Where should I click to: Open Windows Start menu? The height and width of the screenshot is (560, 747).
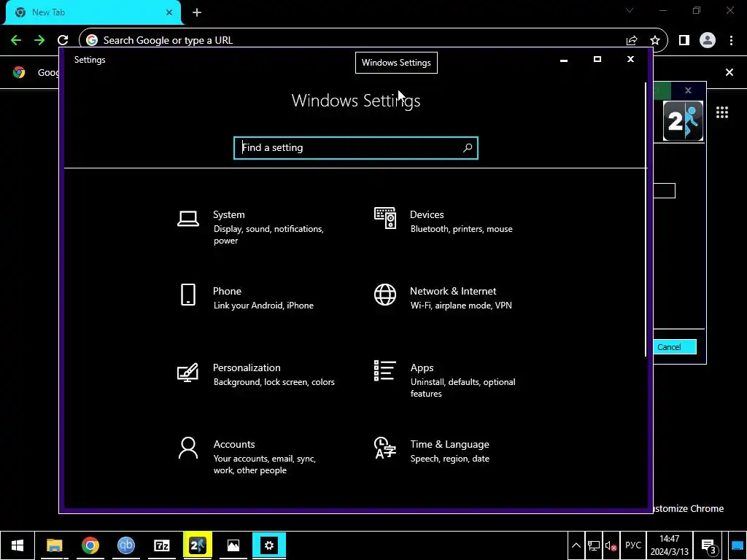tap(18, 545)
